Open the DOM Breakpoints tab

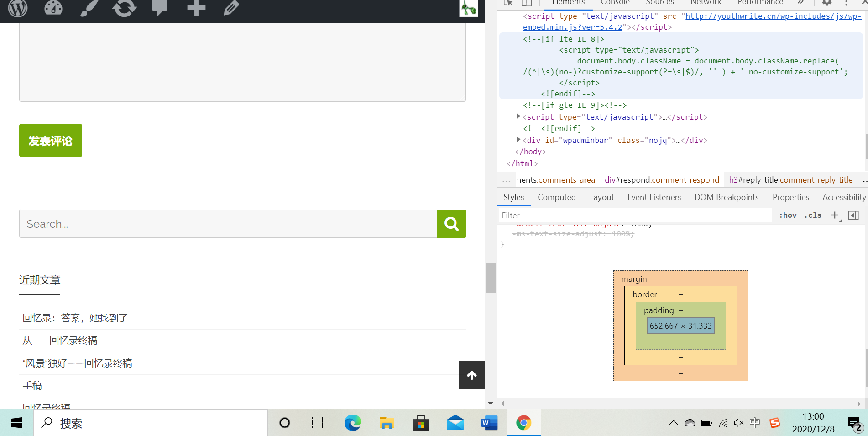point(727,197)
